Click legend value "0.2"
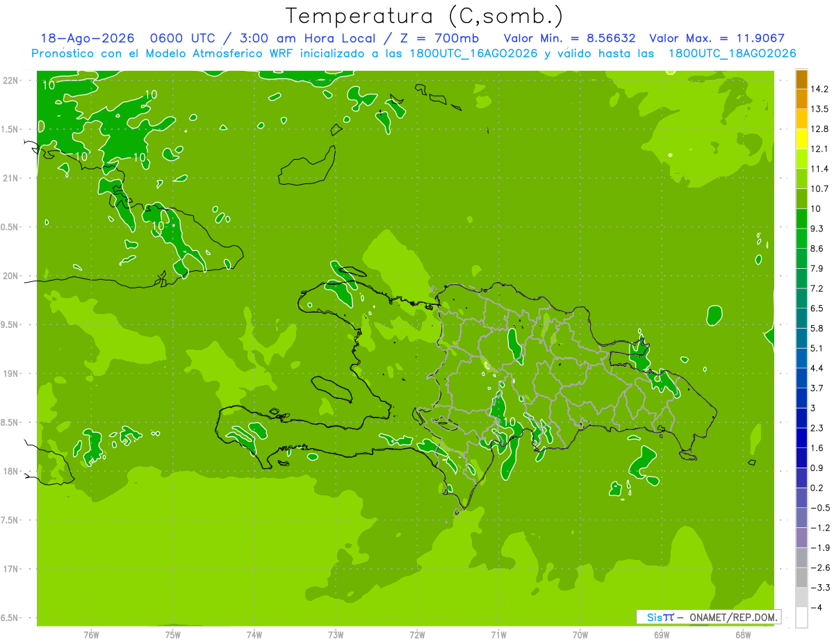This screenshot has width=834, height=644. (x=817, y=488)
